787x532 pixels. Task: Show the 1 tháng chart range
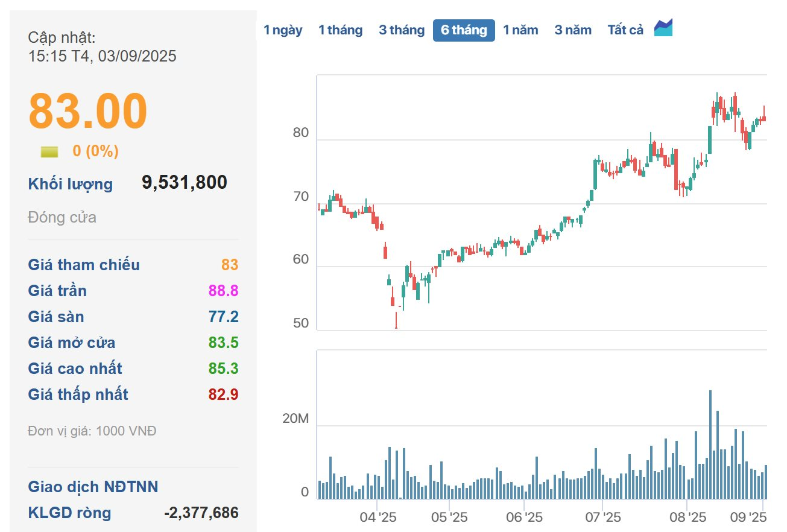(340, 30)
